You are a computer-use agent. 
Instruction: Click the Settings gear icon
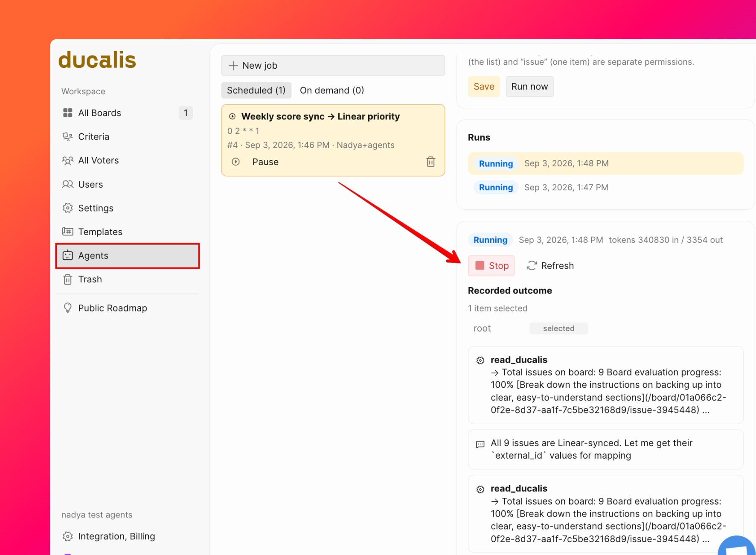[67, 208]
